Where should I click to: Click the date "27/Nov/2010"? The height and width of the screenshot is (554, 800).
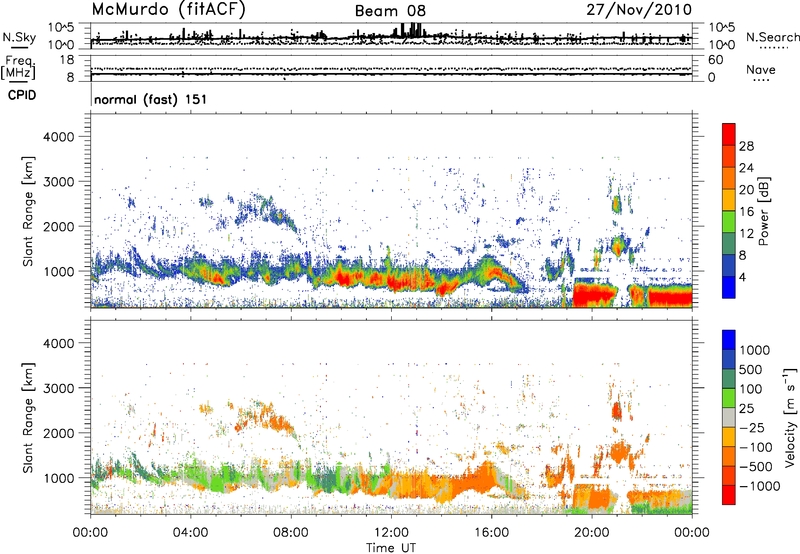pos(639,10)
